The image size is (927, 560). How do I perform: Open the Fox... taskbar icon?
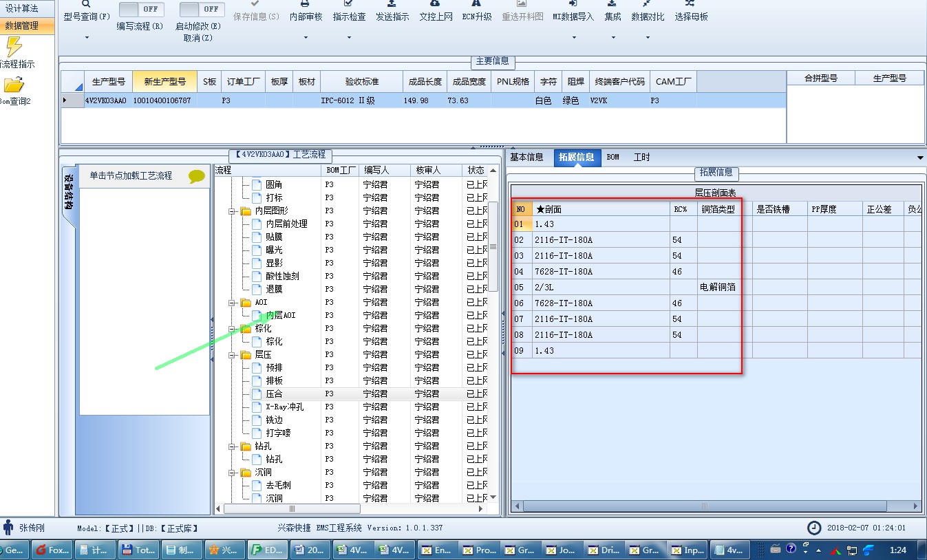[52, 550]
